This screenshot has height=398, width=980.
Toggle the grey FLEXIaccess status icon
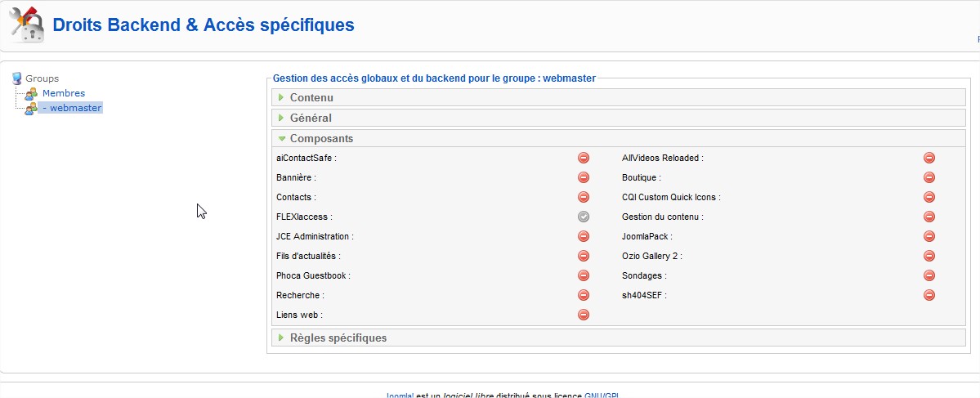(x=584, y=217)
